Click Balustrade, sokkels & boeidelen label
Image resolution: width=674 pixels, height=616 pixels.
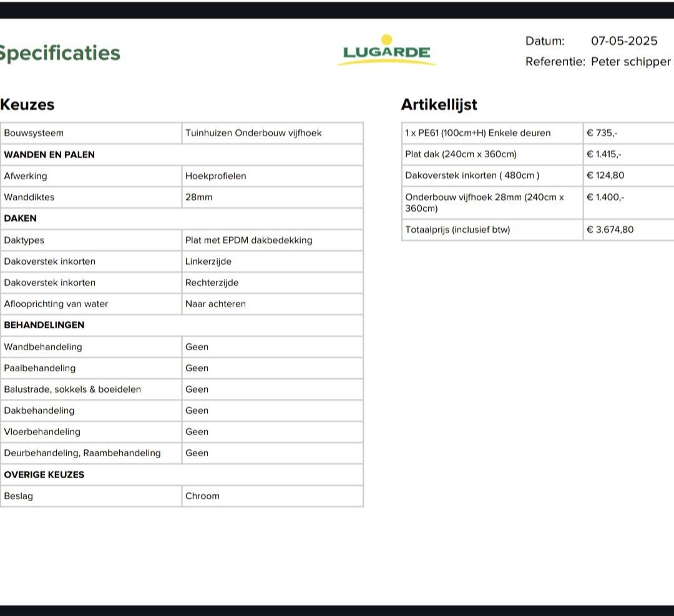[72, 389]
